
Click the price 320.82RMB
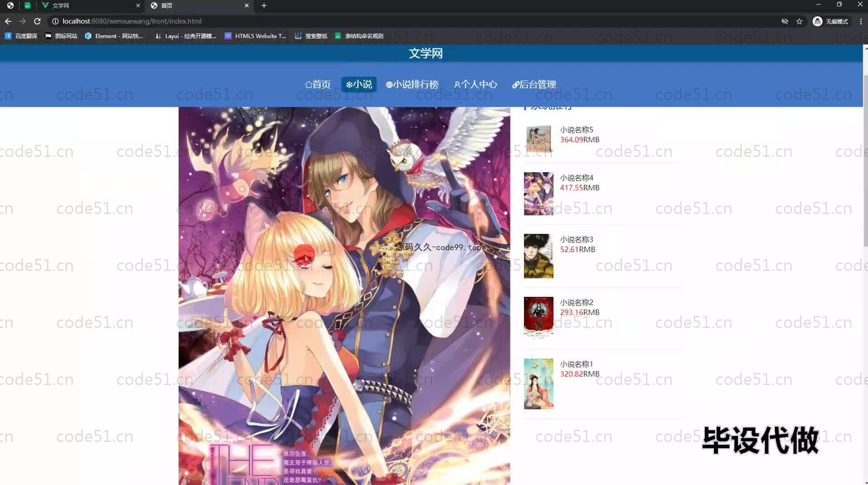click(580, 374)
